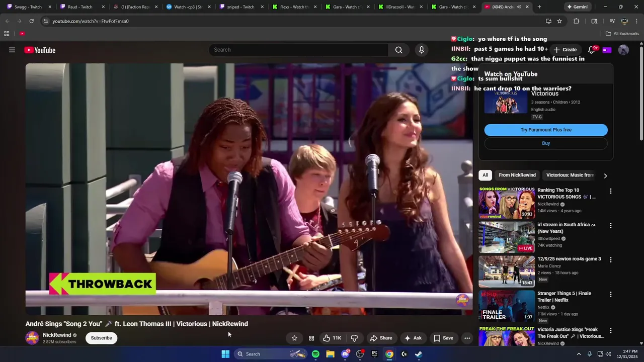Open the IShowSpeed live stream thumbnail

[x=507, y=237]
